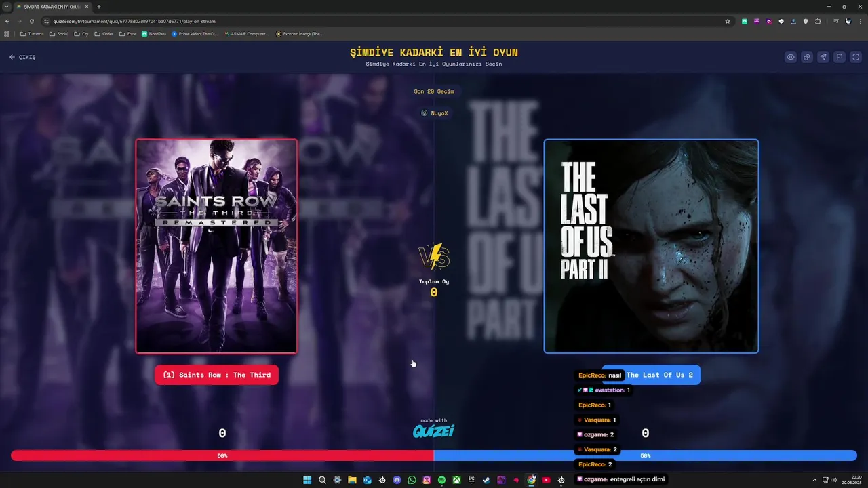
Task: Open Steam from the taskbar
Action: click(486, 480)
